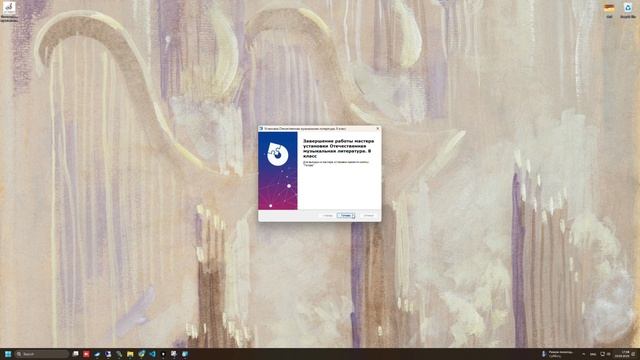Click the Готово (Finish) button in installer

pyautogui.click(x=345, y=215)
